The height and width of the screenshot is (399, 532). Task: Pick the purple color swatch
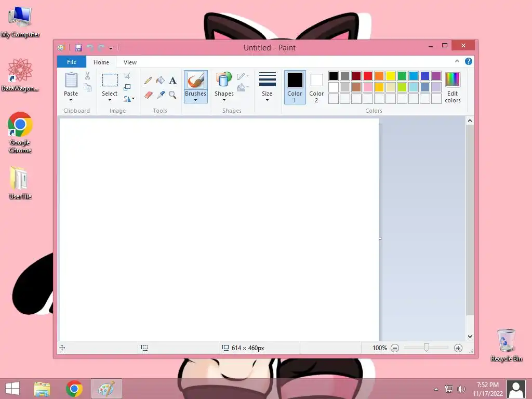pyautogui.click(x=436, y=76)
